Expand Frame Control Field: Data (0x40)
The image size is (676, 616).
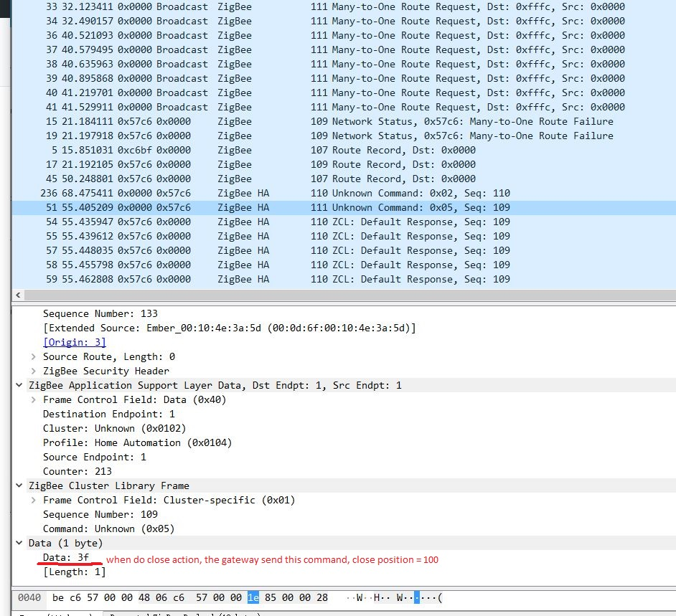(33, 399)
